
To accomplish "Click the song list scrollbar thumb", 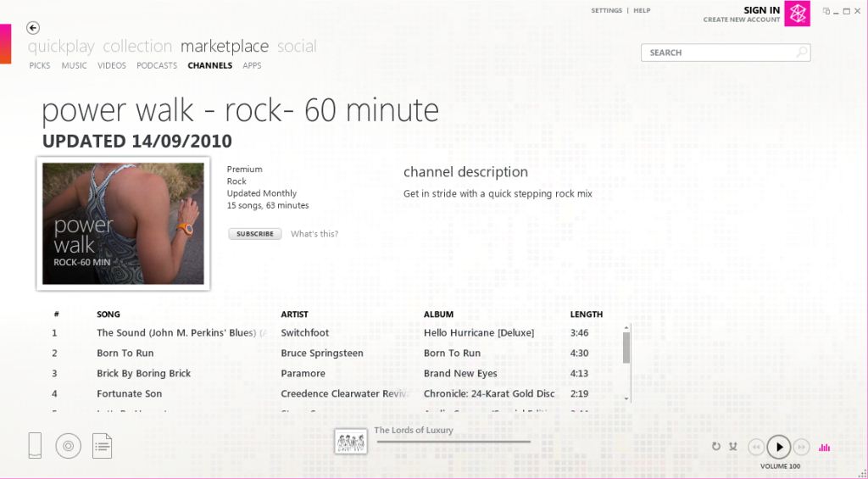I will pyautogui.click(x=626, y=348).
